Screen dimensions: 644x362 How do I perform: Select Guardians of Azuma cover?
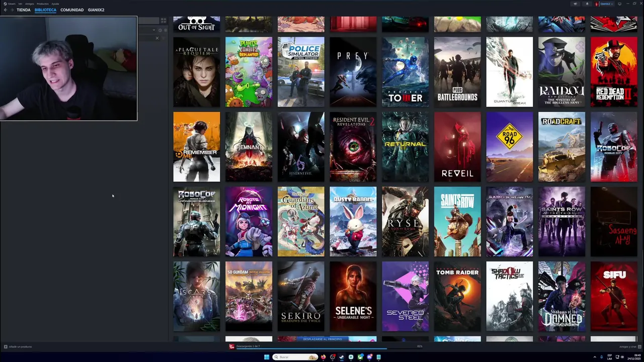tap(301, 222)
